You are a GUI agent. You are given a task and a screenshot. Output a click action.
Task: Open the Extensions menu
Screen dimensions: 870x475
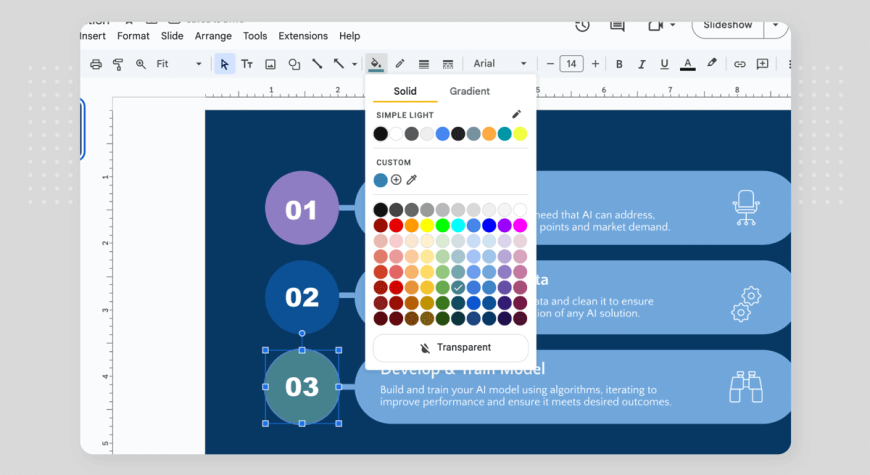click(x=303, y=36)
